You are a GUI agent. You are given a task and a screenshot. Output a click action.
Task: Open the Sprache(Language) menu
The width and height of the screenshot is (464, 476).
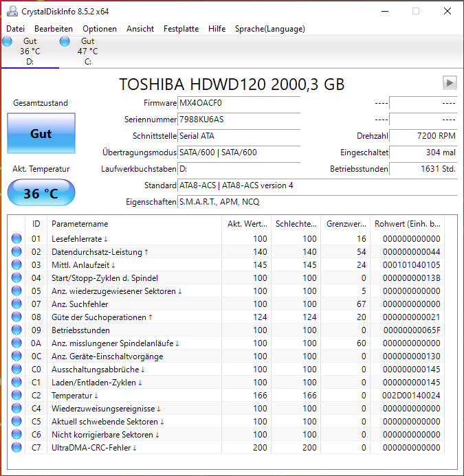270,29
